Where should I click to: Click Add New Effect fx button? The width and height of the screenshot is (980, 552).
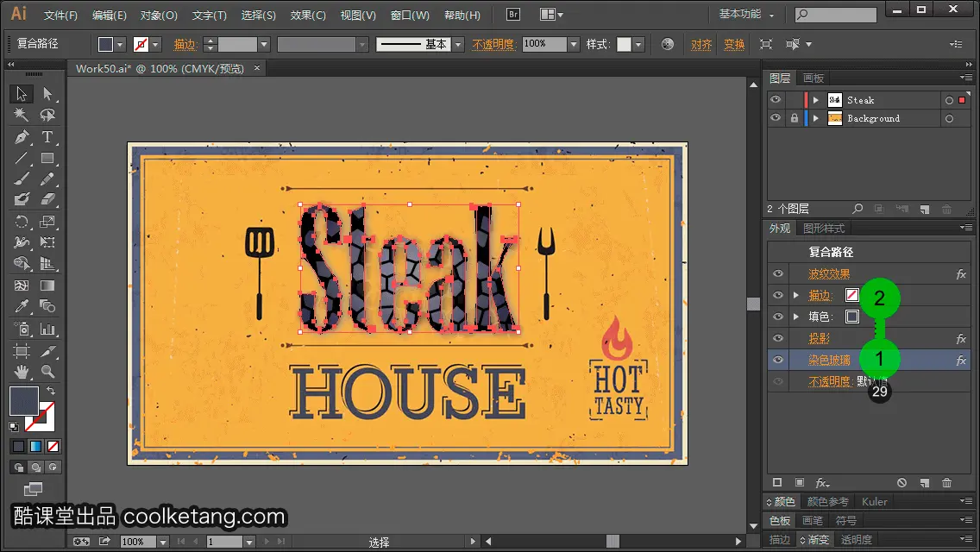click(822, 483)
